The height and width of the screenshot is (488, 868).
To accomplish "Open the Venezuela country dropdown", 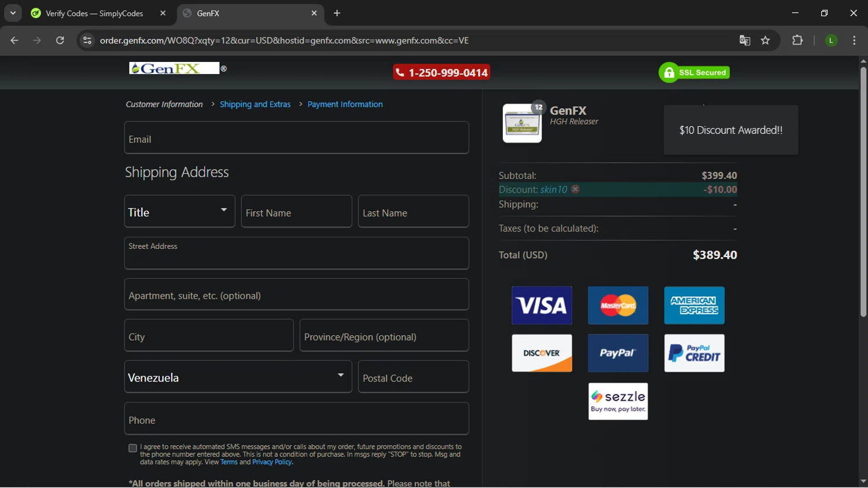I will [238, 377].
